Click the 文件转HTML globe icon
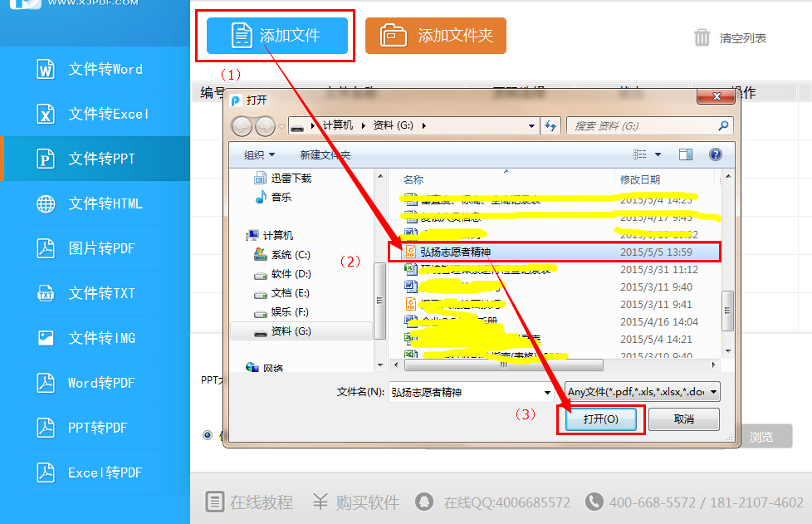Screen dimensions: 812x524 pos(46,203)
